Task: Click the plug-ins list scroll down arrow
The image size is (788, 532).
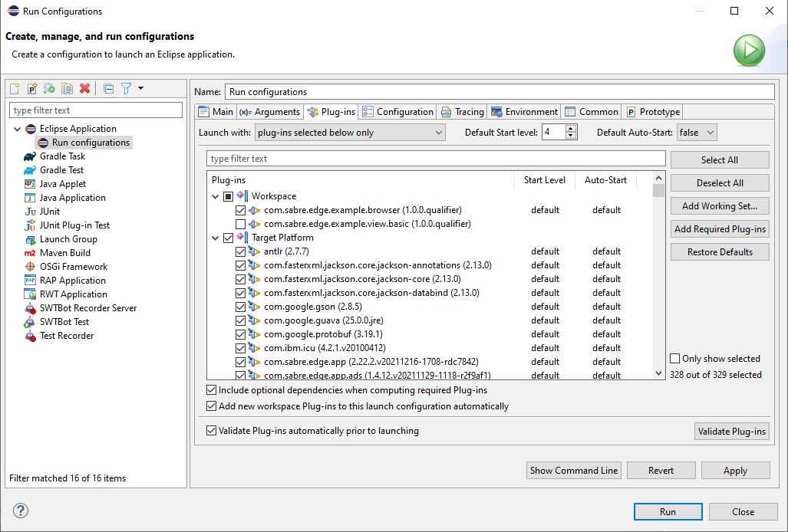Action: [658, 373]
